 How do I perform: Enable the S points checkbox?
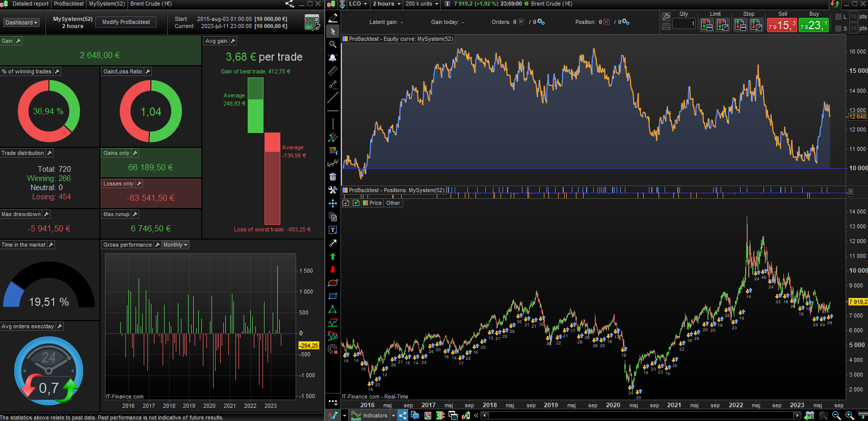tap(838, 29)
